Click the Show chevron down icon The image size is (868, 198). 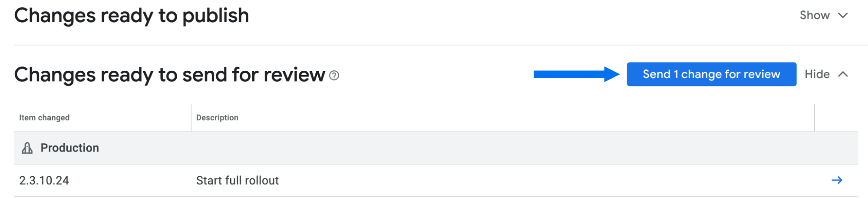843,16
